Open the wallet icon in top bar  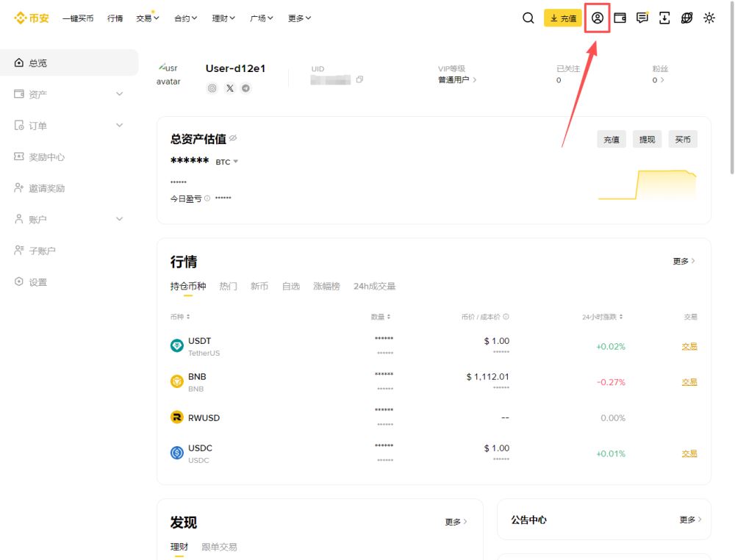(620, 18)
